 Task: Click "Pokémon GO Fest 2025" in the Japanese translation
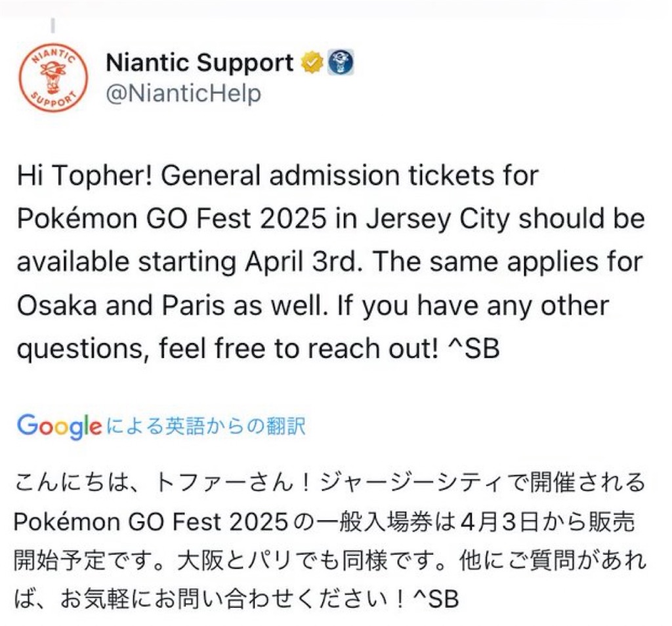[x=152, y=522]
